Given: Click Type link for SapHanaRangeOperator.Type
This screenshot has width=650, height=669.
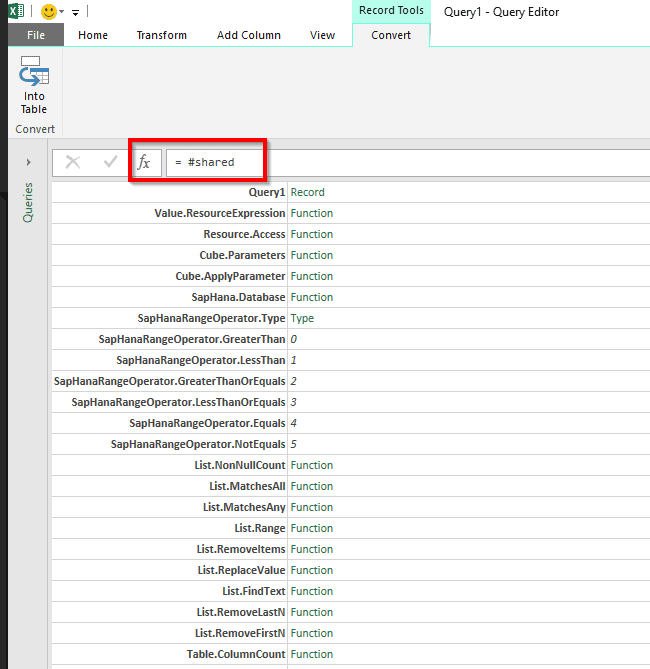Looking at the screenshot, I should [302, 318].
